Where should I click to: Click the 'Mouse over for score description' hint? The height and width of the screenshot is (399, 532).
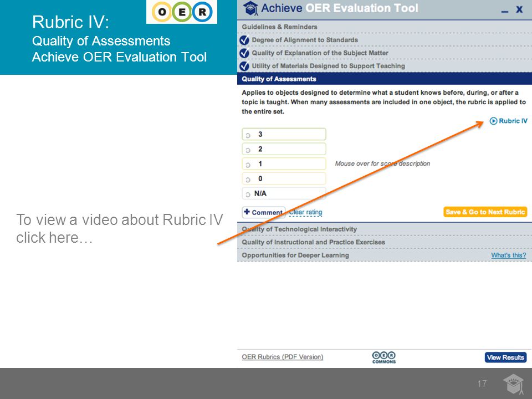tap(382, 163)
